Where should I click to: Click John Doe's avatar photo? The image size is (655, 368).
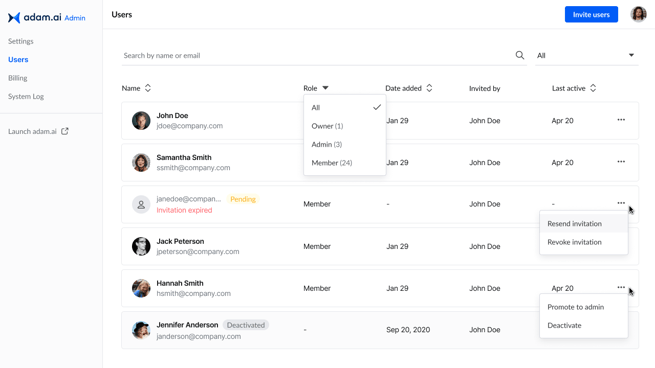141,121
